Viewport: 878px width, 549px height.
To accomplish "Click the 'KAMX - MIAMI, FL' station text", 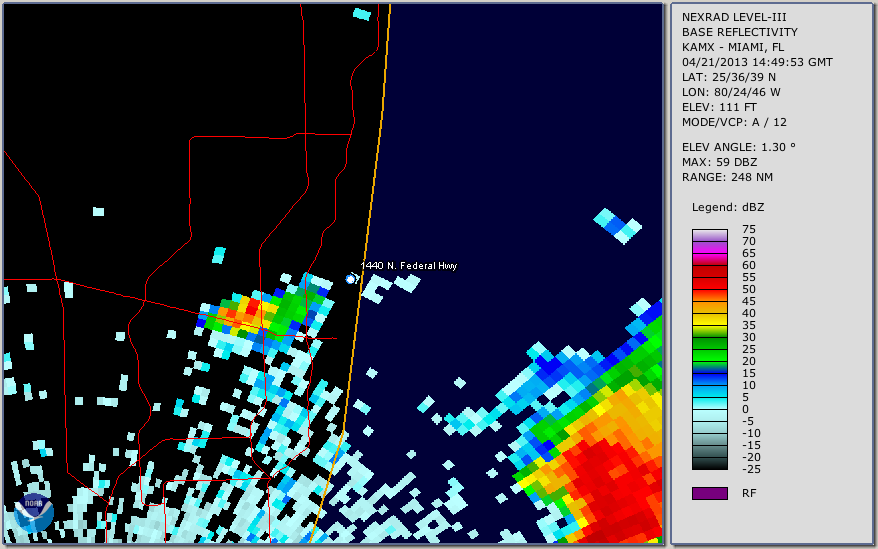I will tap(733, 47).
